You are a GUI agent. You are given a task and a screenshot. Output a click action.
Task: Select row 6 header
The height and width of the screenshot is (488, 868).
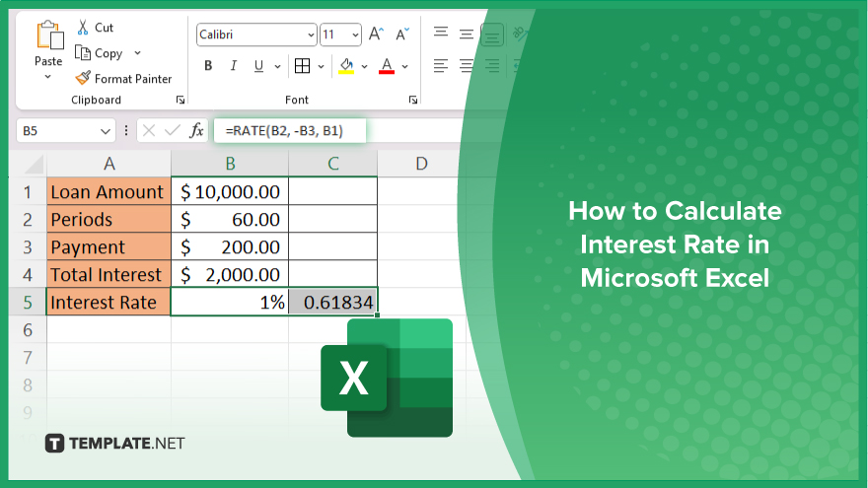28,330
